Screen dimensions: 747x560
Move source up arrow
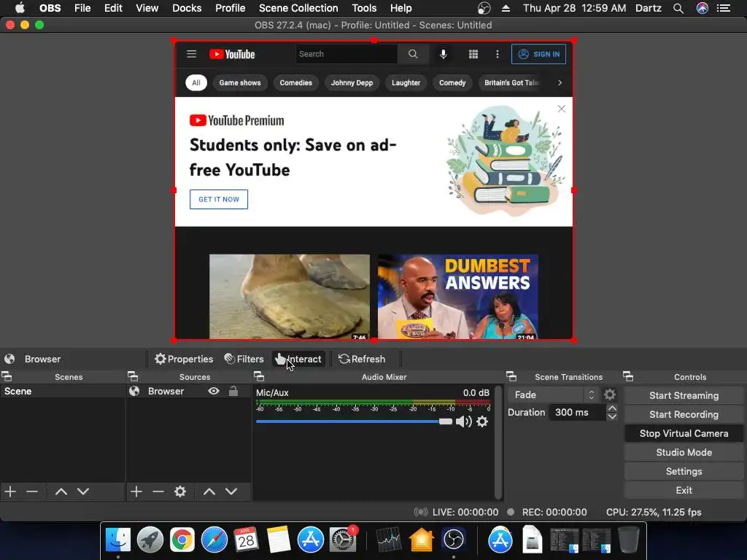tap(209, 491)
